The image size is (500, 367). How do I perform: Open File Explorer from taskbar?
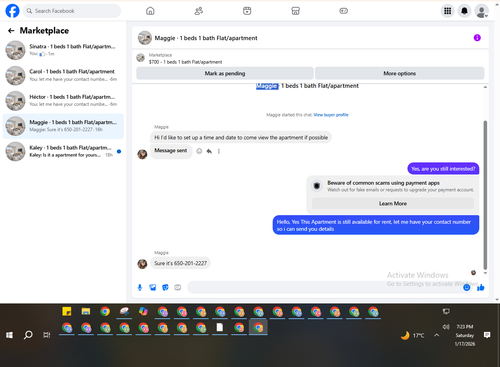coord(86,311)
